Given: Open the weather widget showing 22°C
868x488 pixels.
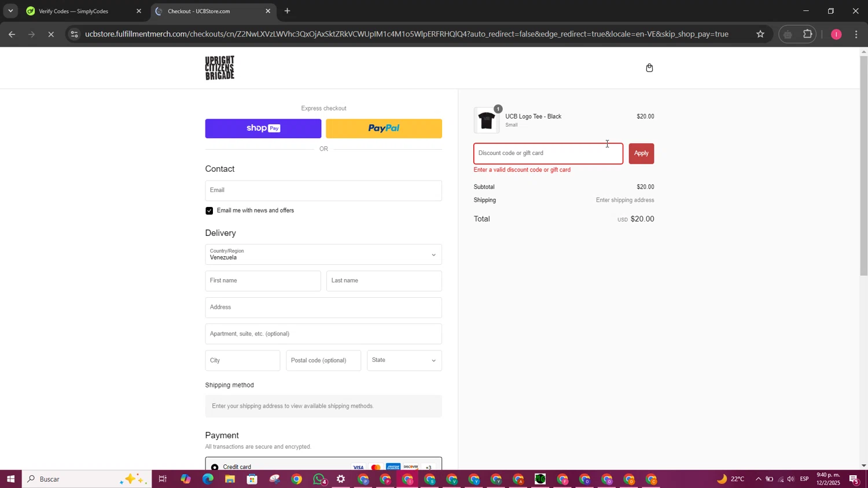Looking at the screenshot, I should click(730, 479).
